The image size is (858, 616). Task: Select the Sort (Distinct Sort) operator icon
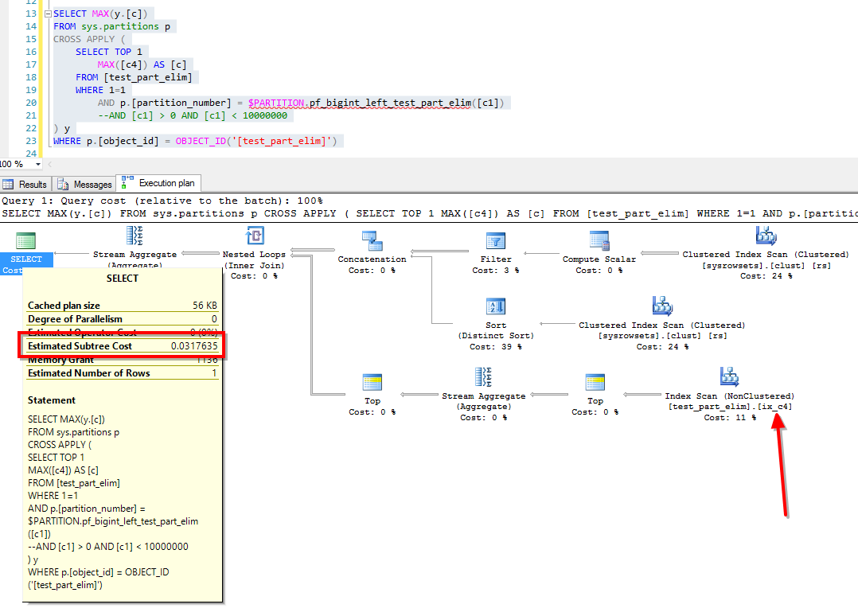pyautogui.click(x=495, y=306)
